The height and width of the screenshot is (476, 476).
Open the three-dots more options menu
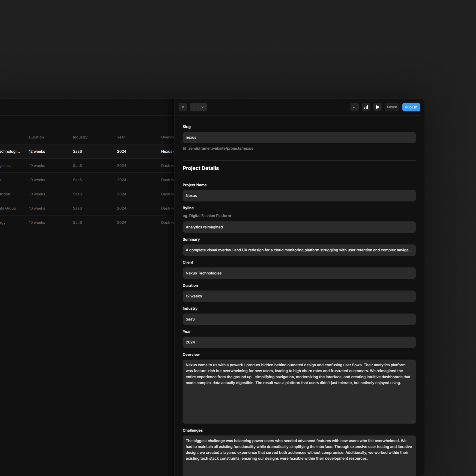pyautogui.click(x=355, y=107)
